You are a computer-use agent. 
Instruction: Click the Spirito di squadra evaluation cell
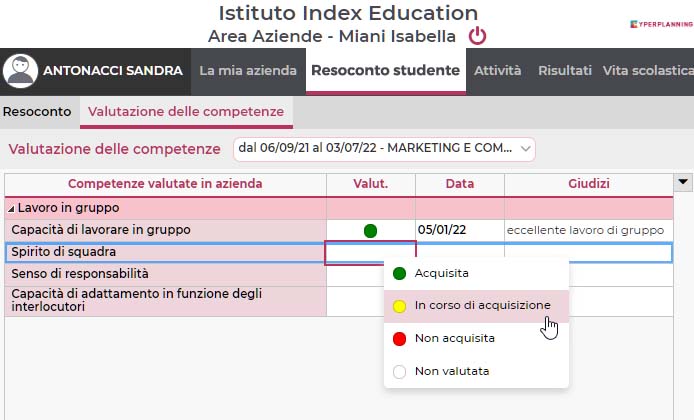pyautogui.click(x=370, y=253)
